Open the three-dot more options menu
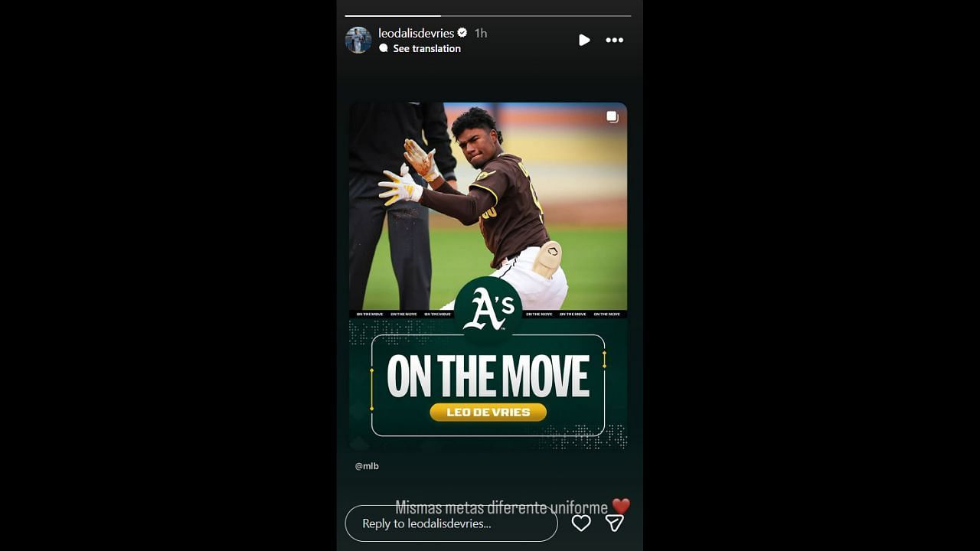Image resolution: width=980 pixels, height=551 pixels. pyautogui.click(x=615, y=40)
